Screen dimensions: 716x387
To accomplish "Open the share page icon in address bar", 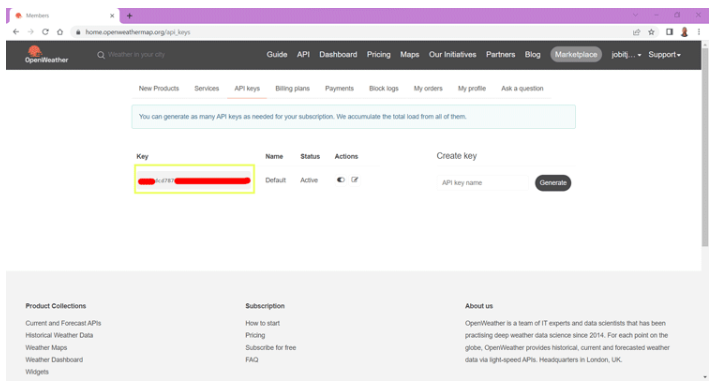I will 636,32.
